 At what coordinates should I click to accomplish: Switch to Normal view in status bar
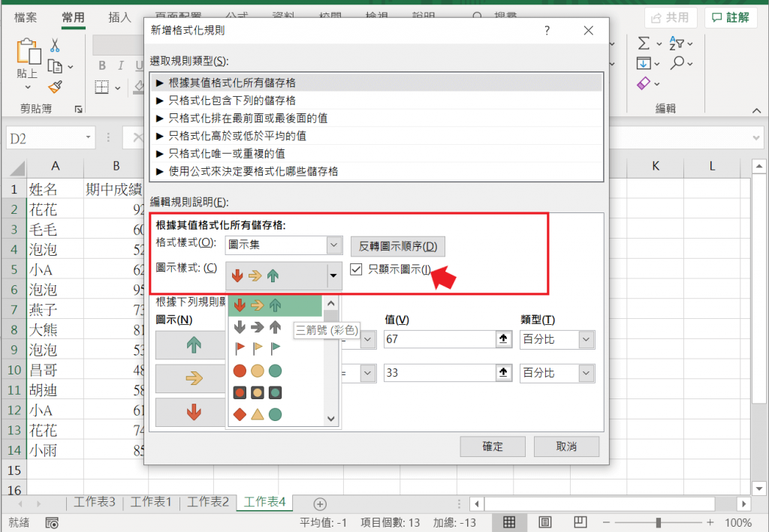(509, 522)
